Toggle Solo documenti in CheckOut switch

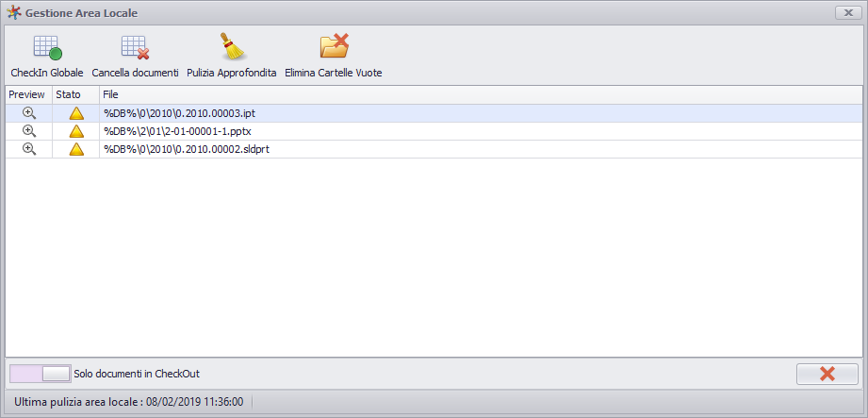click(x=40, y=374)
